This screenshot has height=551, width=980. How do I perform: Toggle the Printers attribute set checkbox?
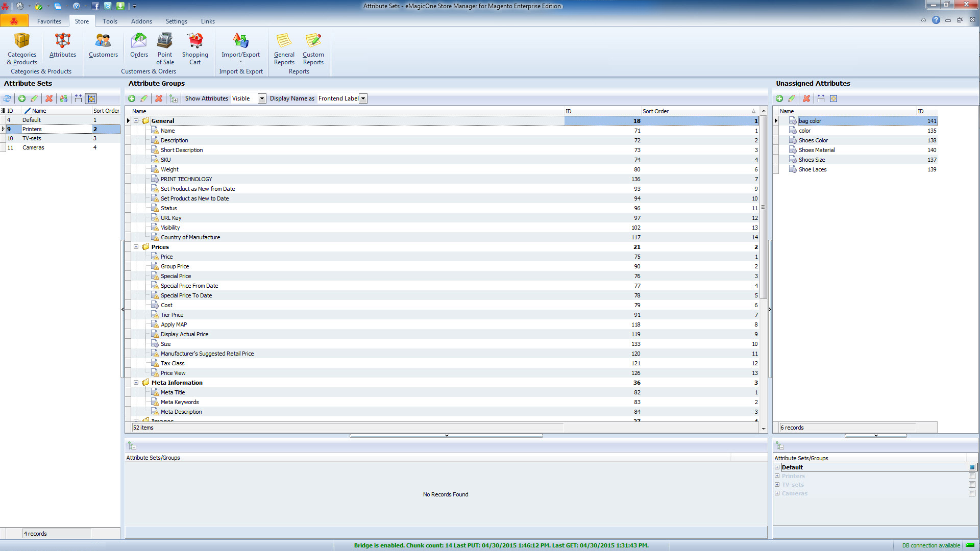972,476
